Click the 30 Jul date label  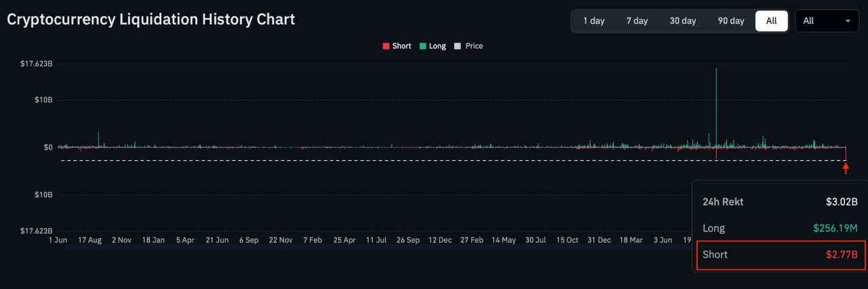(535, 240)
